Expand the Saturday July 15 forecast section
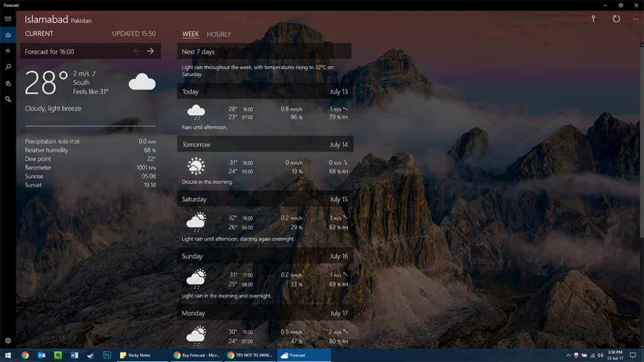644x362 pixels. pos(265,199)
